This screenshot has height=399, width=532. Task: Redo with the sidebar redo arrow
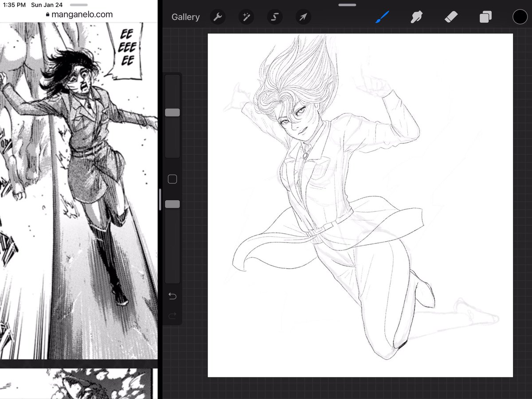172,316
